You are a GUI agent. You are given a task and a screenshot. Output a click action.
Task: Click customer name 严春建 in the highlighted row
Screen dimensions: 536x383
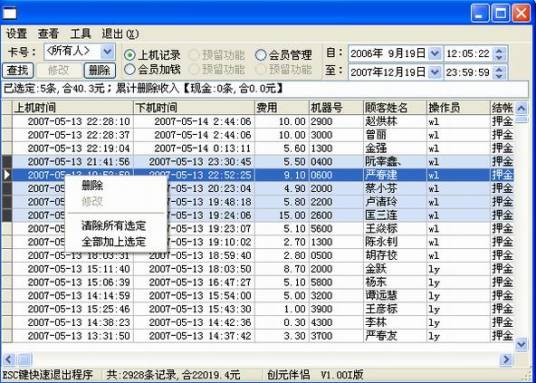(x=381, y=175)
